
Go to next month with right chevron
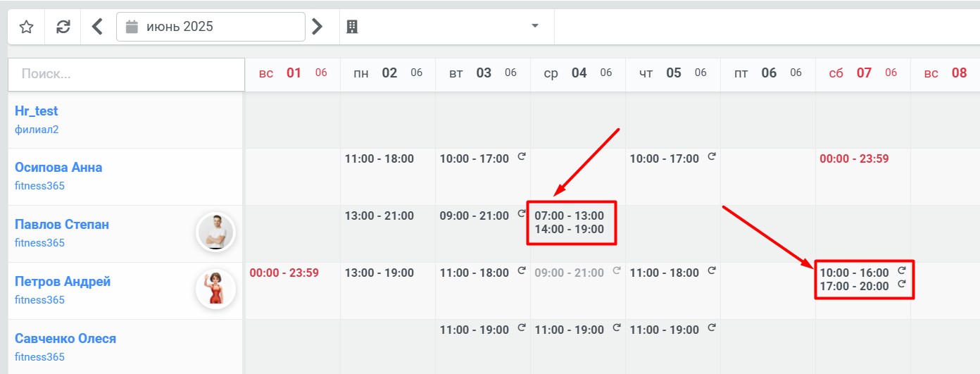tap(318, 27)
